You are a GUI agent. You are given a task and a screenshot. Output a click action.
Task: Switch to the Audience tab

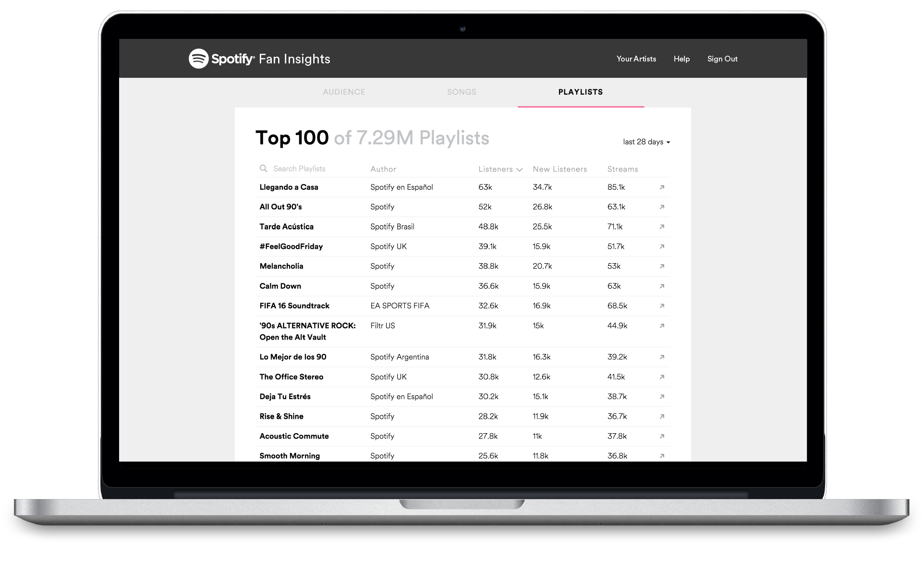344,92
